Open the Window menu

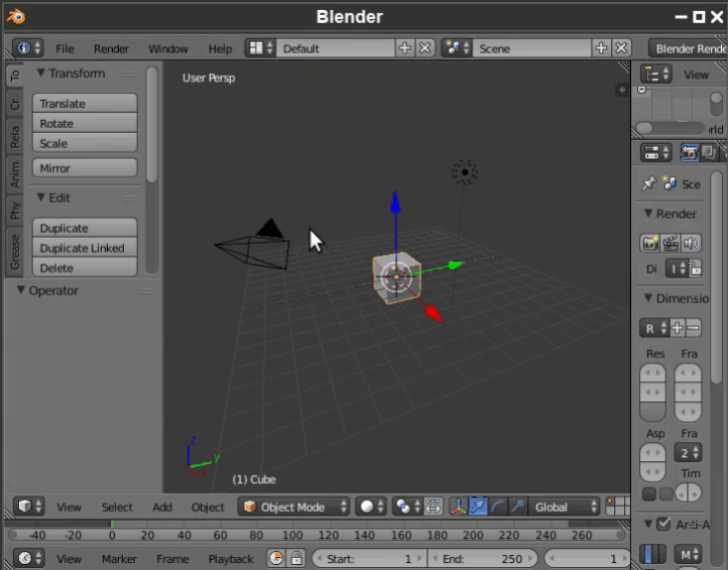[x=168, y=48]
